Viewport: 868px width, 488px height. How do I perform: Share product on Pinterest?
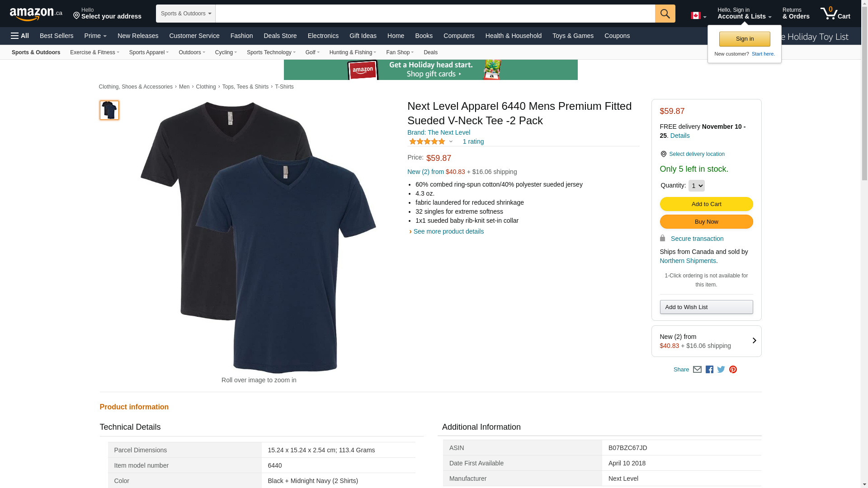pos(733,370)
